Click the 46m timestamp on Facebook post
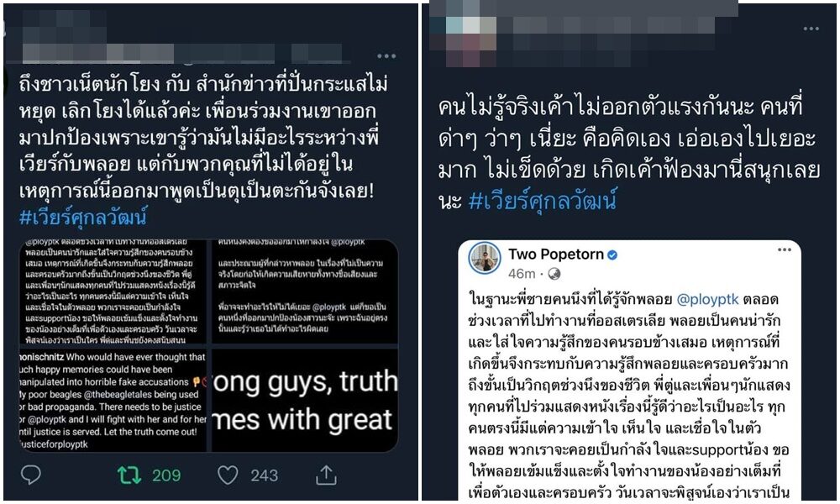 click(522, 274)
